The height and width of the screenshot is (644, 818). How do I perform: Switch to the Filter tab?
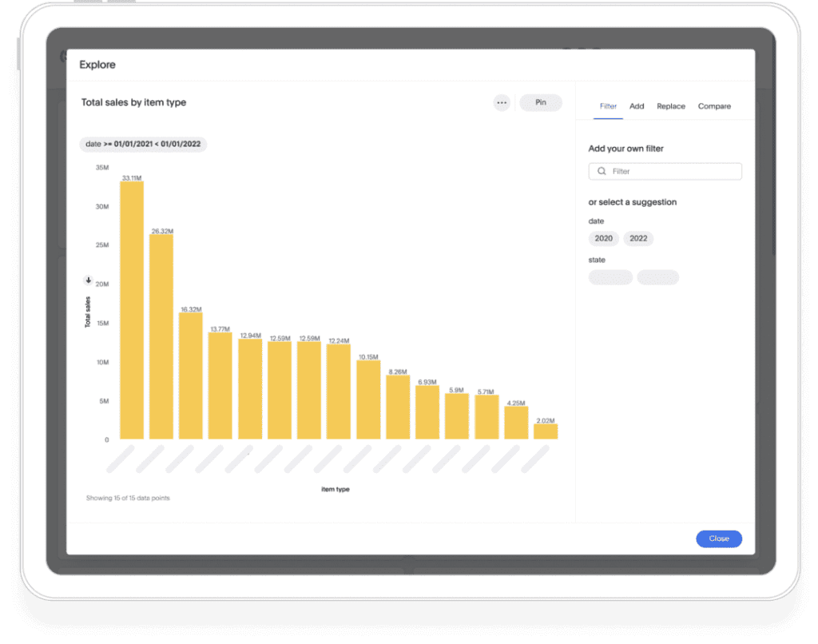[608, 106]
